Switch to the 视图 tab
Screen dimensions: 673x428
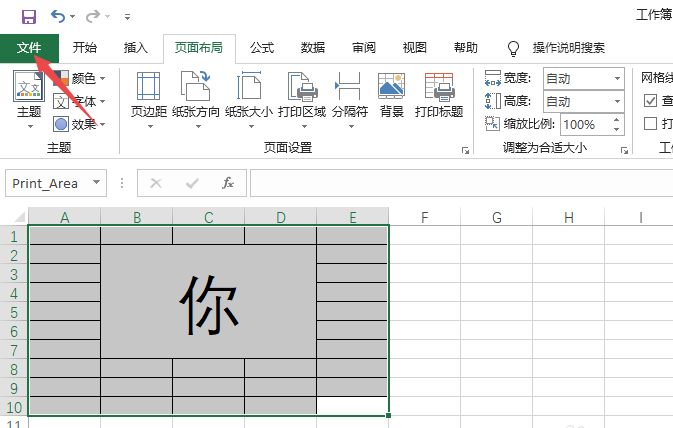click(x=415, y=48)
